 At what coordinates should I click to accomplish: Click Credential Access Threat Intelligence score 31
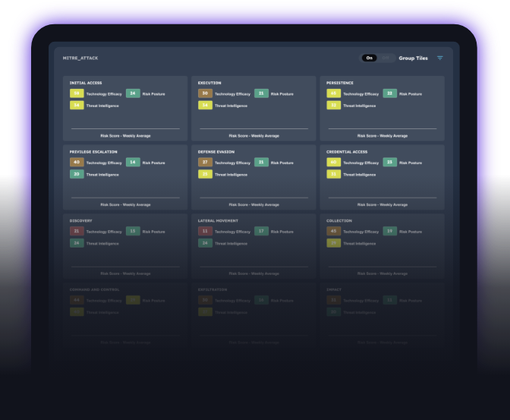[334, 174]
